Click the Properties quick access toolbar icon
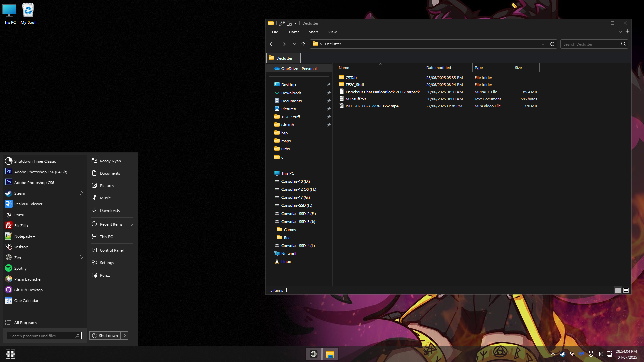This screenshot has width=644, height=362. [282, 23]
